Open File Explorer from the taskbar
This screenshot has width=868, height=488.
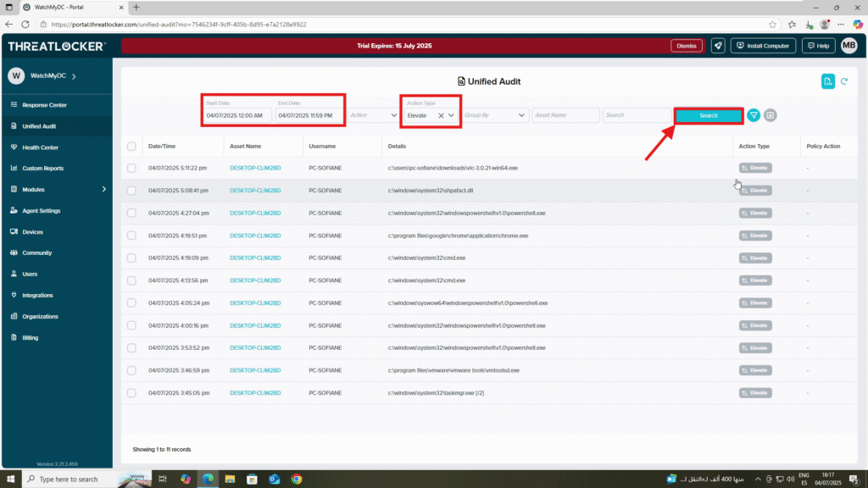230,480
